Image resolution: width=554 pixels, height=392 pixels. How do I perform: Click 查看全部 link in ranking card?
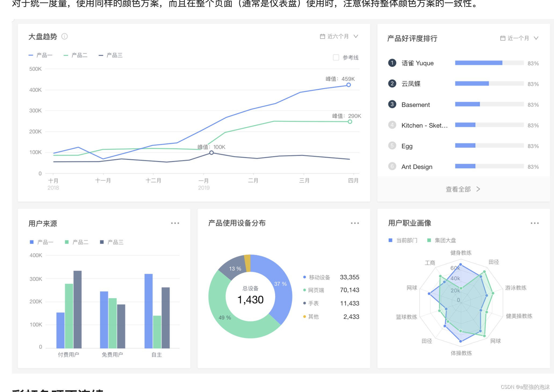click(463, 189)
